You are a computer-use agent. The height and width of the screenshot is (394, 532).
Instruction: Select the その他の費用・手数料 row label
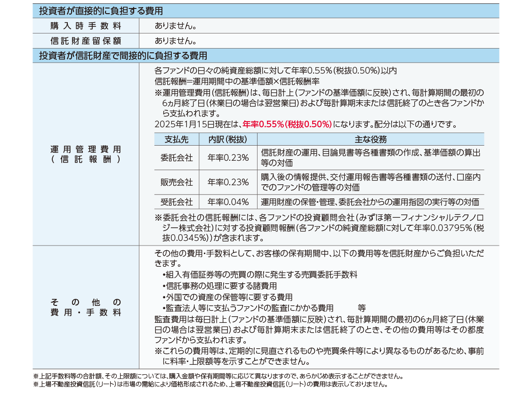coord(85,307)
